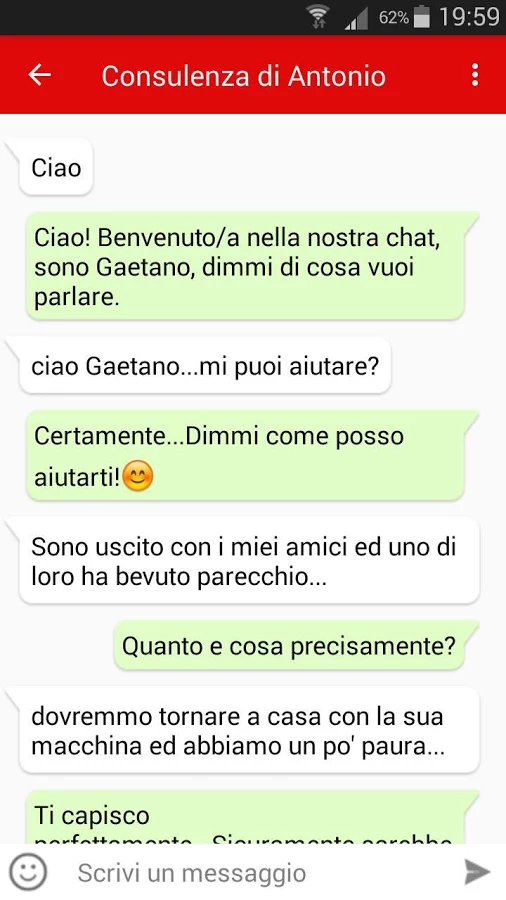This screenshot has height=900, width=506.
Task: Open the emoji picker smiley icon
Action: [29, 872]
